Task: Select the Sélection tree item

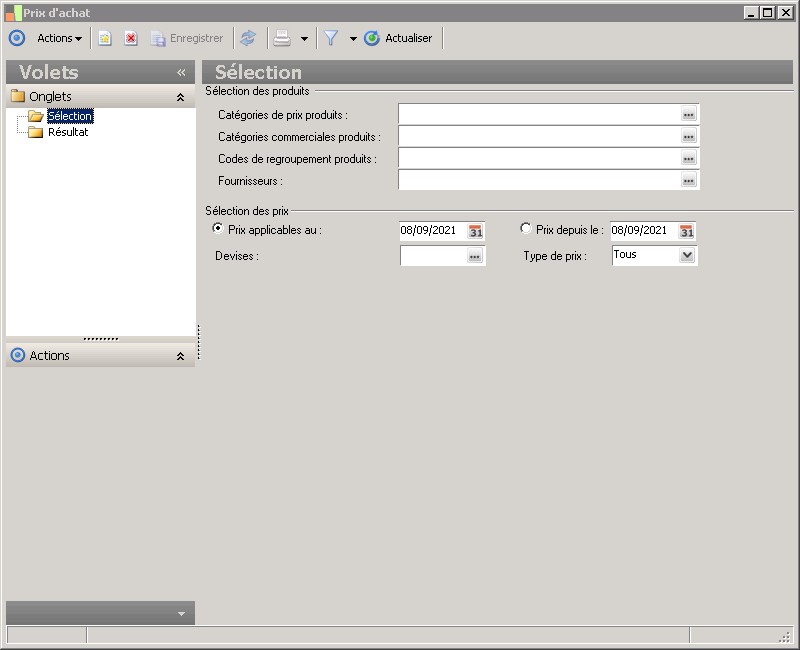Action: 70,116
